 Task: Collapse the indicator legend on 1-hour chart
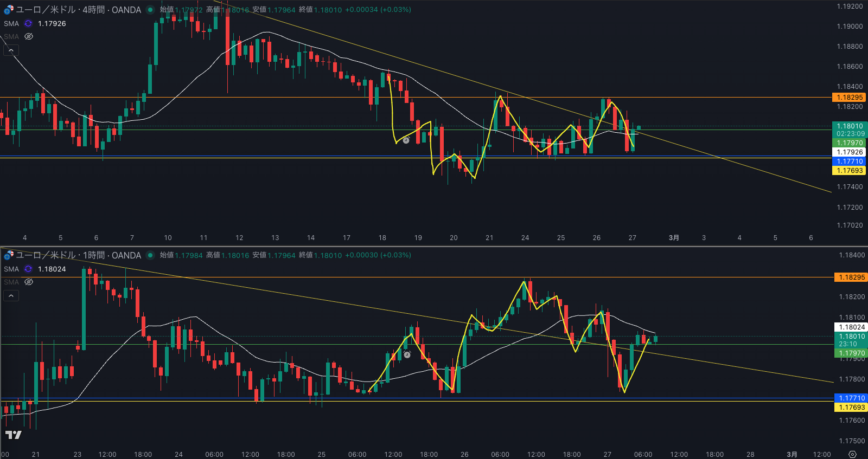[11, 296]
